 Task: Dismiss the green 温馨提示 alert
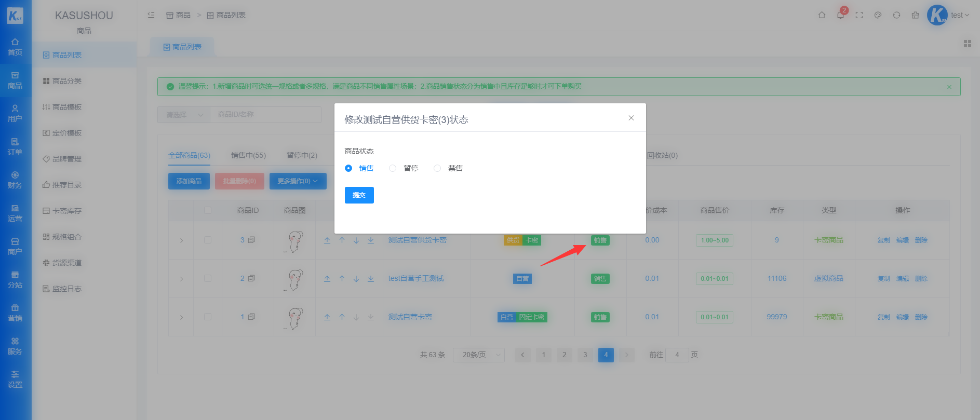coord(949,87)
